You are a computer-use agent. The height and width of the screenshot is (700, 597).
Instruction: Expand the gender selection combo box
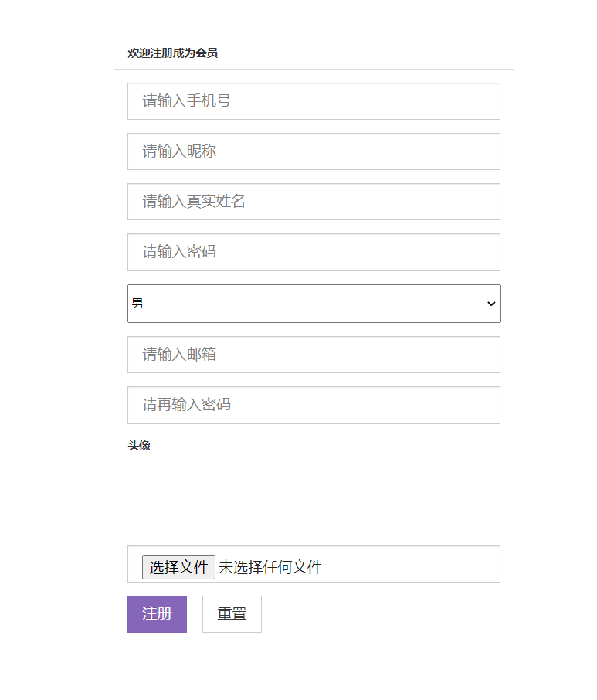313,304
